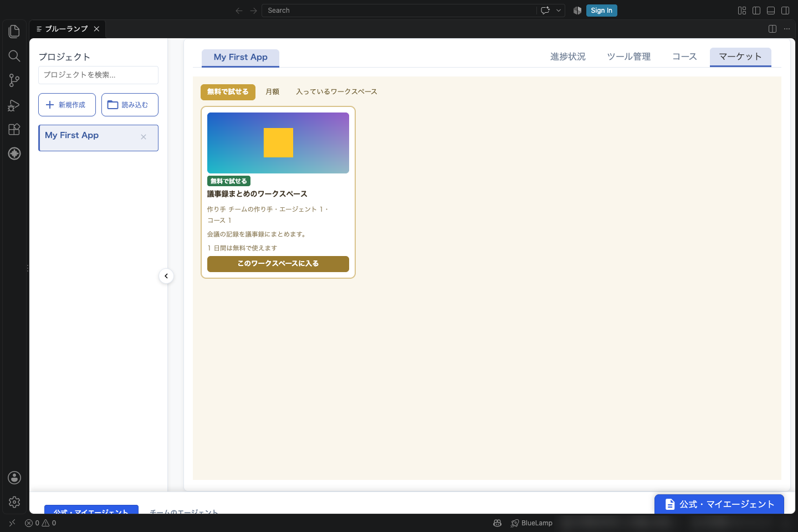Open the Accounts avatar icon

[14, 478]
